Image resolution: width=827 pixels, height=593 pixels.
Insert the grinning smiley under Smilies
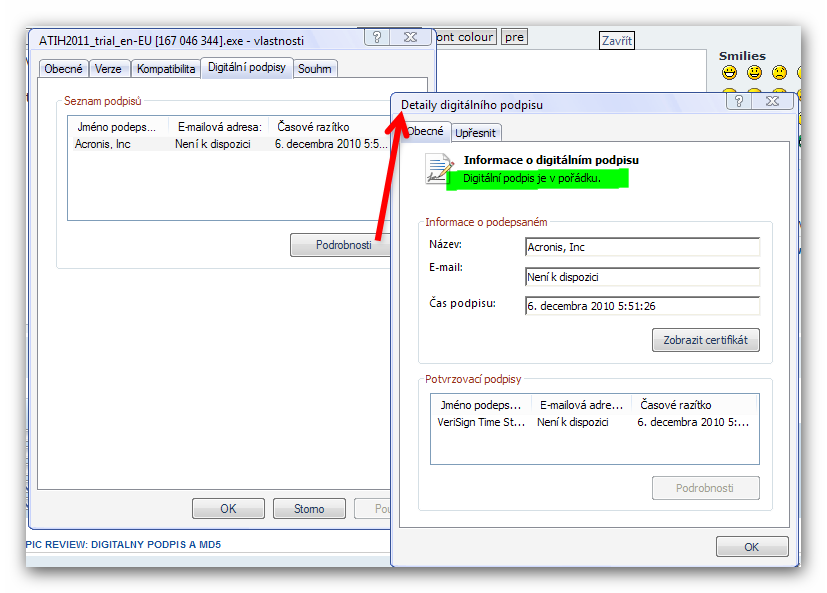click(x=729, y=72)
